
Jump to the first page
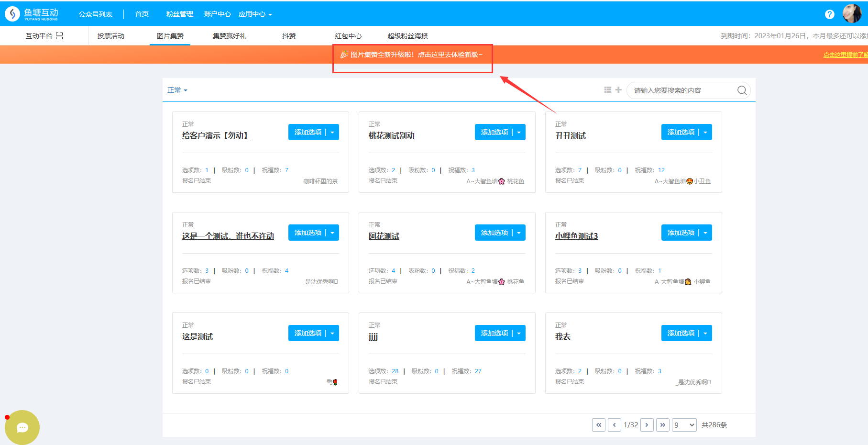(x=598, y=425)
